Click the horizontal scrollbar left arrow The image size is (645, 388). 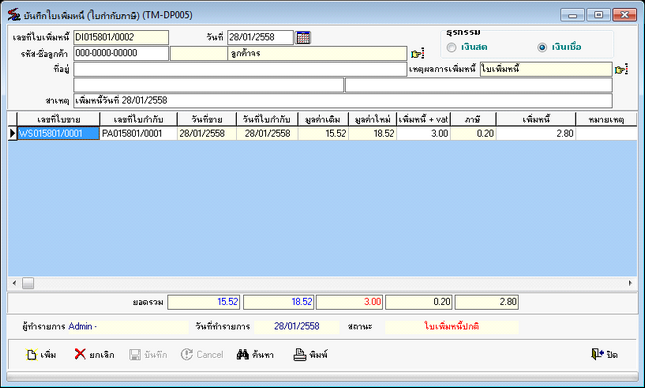coord(15,283)
